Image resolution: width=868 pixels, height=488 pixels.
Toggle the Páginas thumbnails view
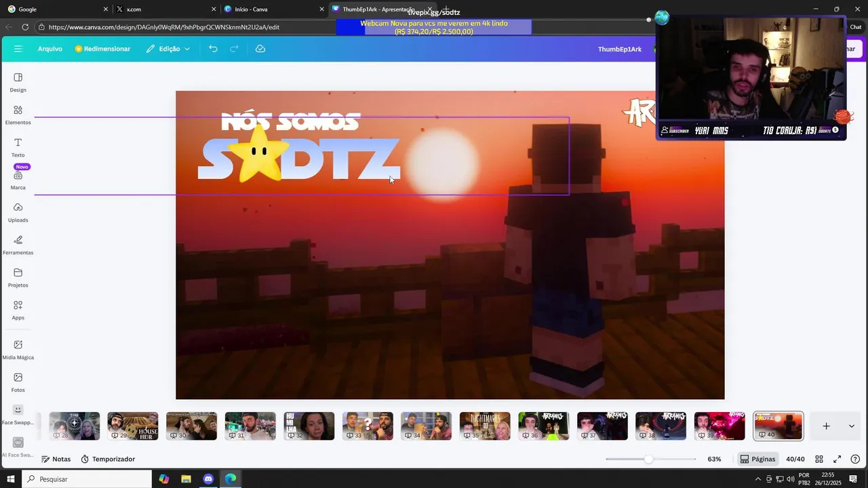click(x=757, y=459)
